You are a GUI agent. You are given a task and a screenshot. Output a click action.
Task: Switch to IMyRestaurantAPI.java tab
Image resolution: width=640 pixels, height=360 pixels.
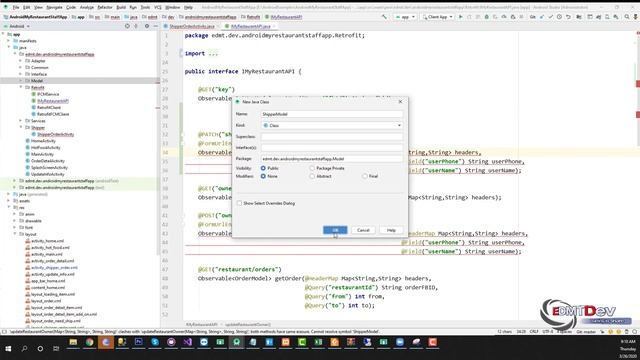(x=250, y=26)
